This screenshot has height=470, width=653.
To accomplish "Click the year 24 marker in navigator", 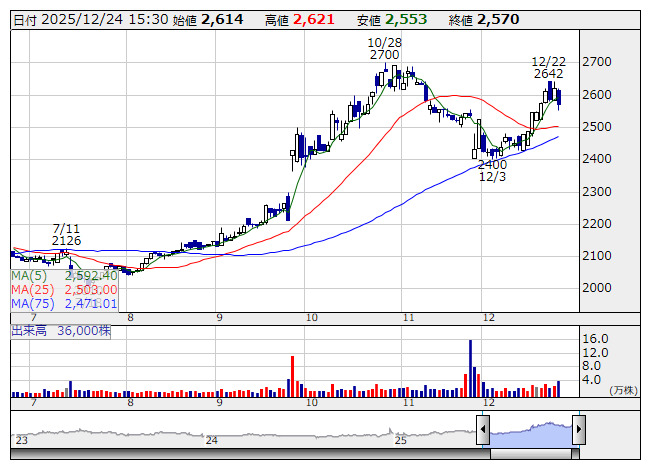I will click(x=211, y=440).
